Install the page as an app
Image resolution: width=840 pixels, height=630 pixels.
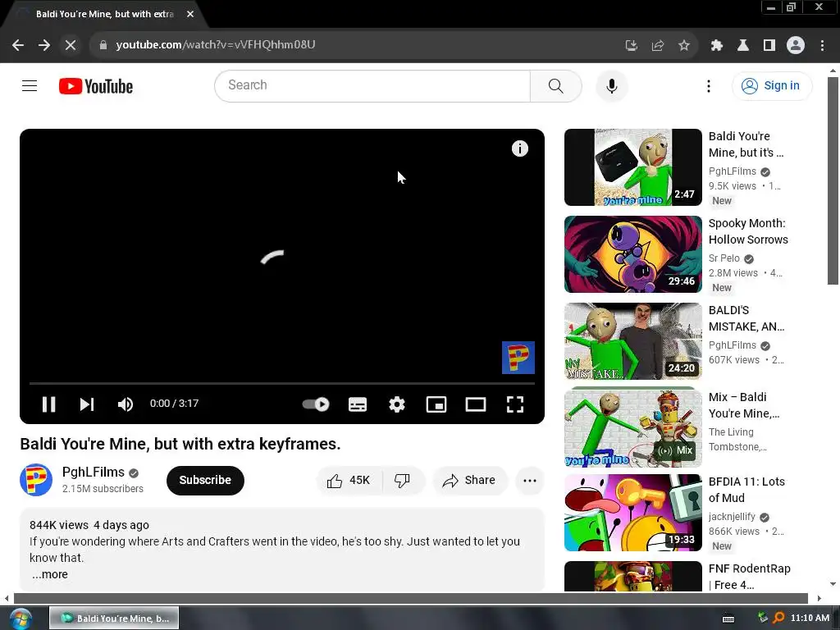[631, 46]
